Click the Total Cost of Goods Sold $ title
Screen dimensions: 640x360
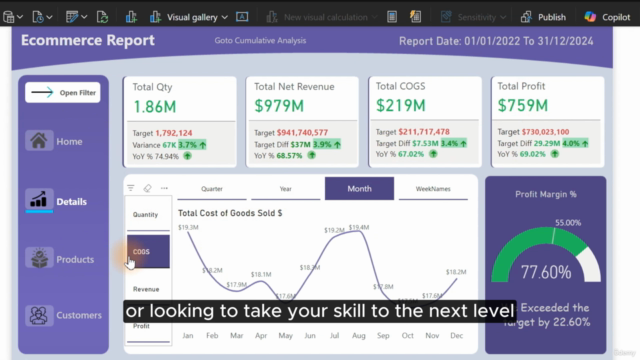pyautogui.click(x=230, y=213)
